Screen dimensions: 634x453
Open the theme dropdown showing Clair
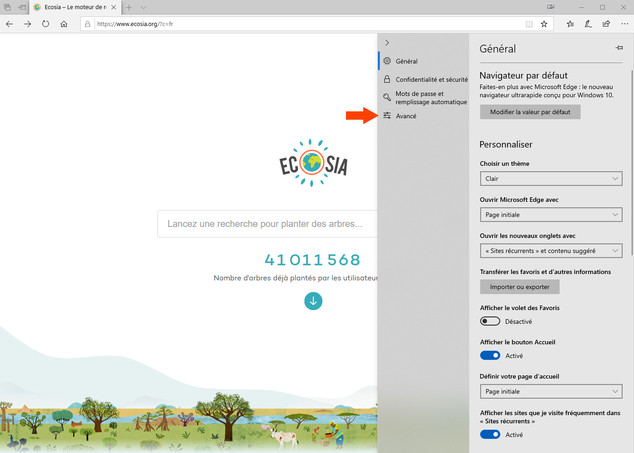point(551,178)
